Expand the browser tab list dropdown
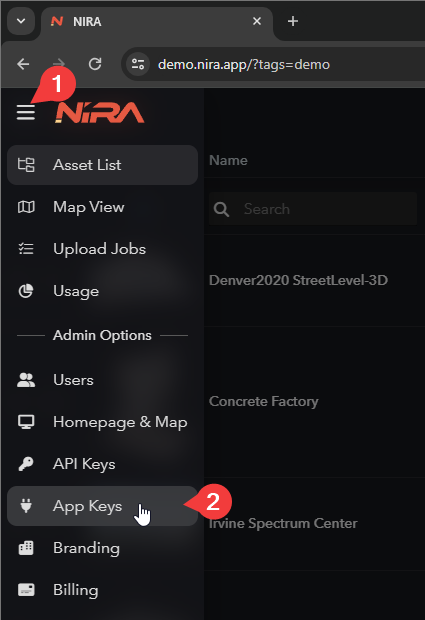This screenshot has height=620, width=425. [x=21, y=21]
